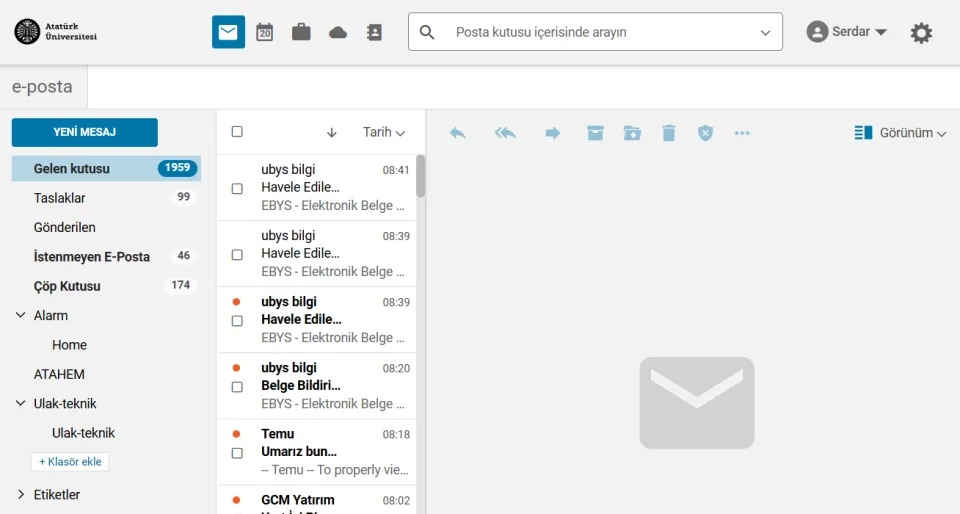Open the Serdar account dropdown arrow
960x514 pixels.
[881, 32]
